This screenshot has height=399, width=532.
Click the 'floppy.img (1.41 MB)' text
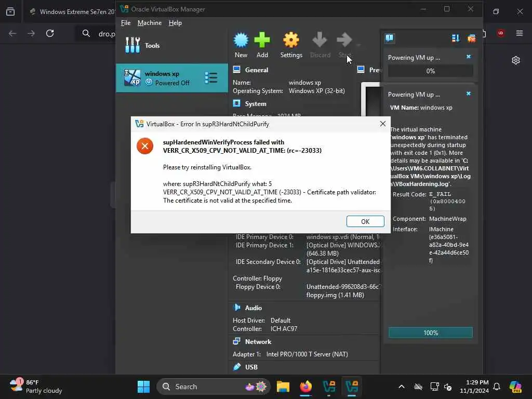pos(335,295)
